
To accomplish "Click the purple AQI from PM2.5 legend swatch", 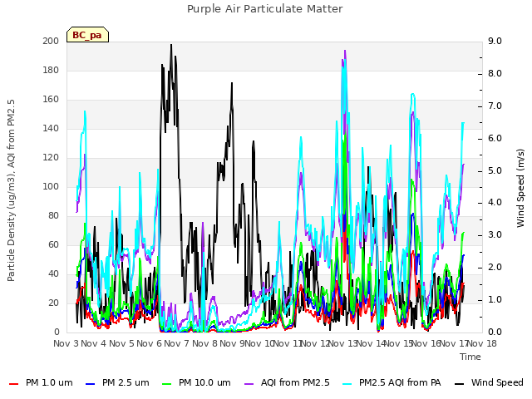I will tap(249, 383).
